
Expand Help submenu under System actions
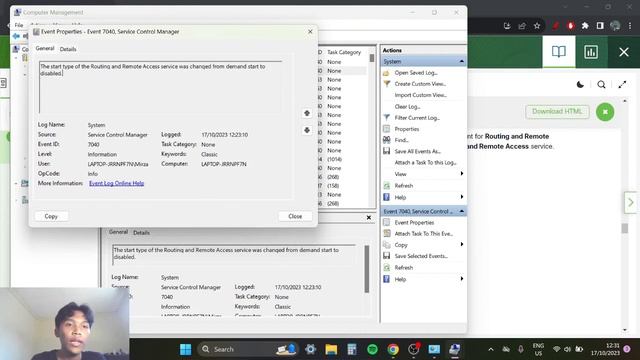(462, 197)
